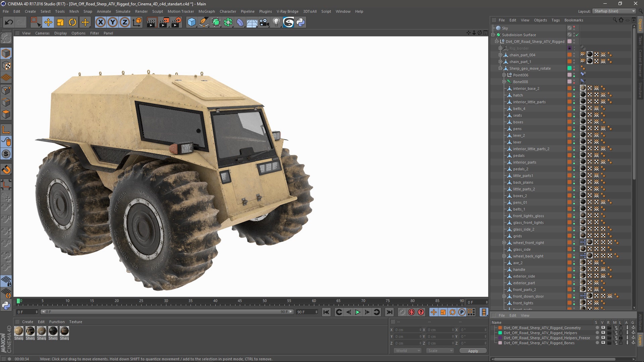Image resolution: width=644 pixels, height=362 pixels.
Task: Play the animation forward
Action: pyautogui.click(x=358, y=312)
